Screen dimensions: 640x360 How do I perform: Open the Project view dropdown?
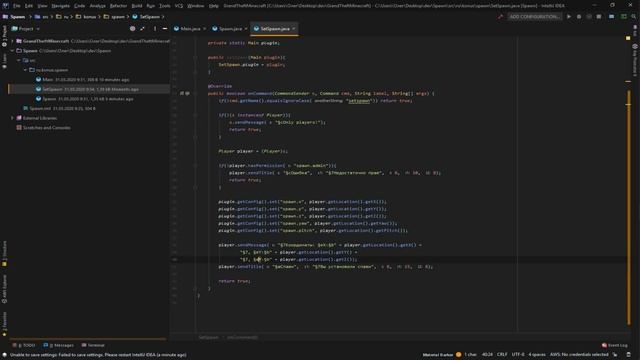[26, 29]
